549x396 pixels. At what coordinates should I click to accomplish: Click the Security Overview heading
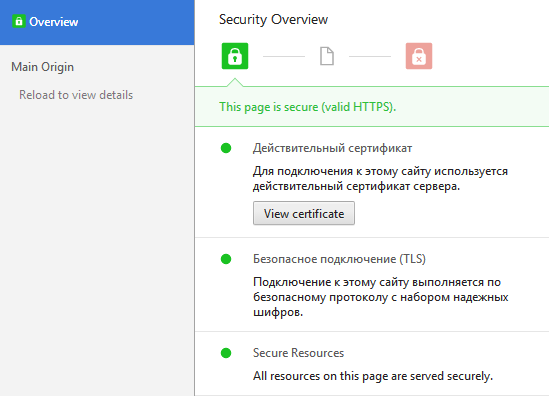[x=273, y=19]
